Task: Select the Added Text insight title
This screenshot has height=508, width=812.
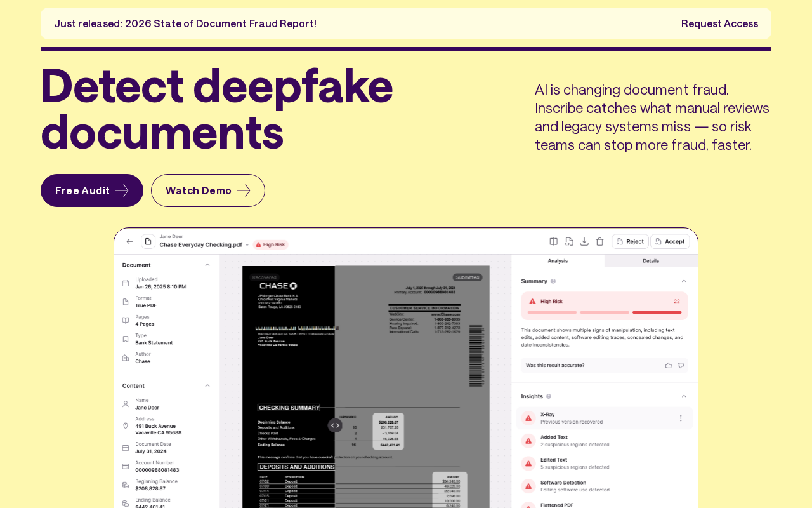Action: 554,437
